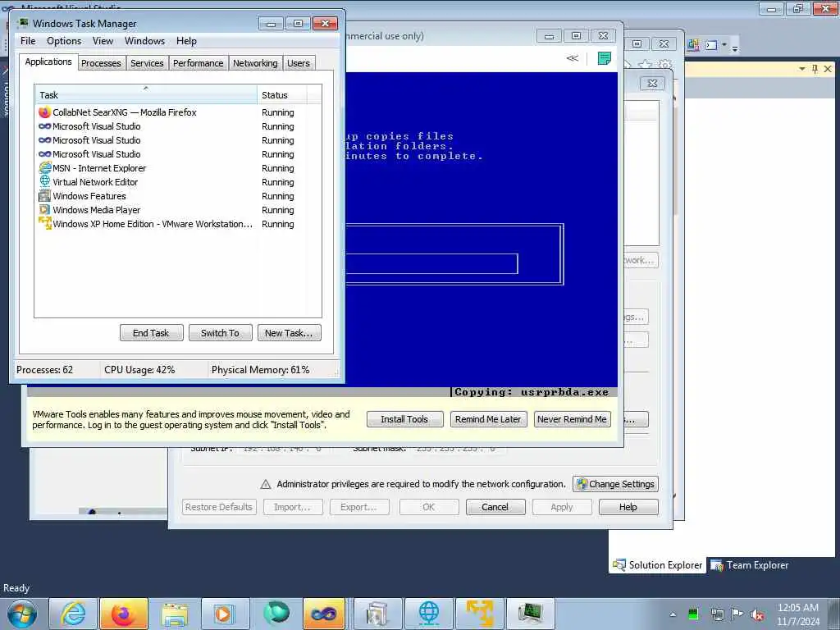This screenshot has height=630, width=840.
Task: Select Windows XP Home Edition VMware task
Action: (x=177, y=224)
